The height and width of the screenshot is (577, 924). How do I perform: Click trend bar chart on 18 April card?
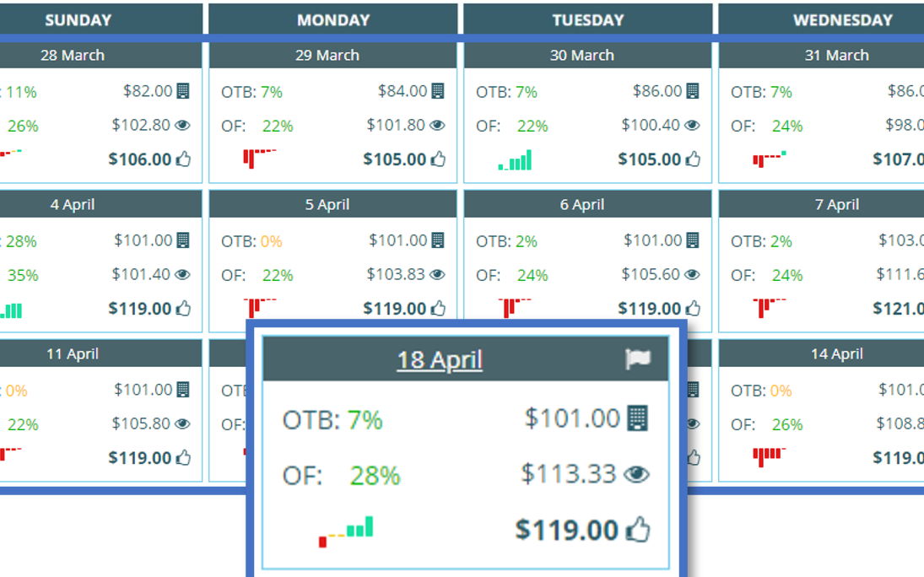346,531
